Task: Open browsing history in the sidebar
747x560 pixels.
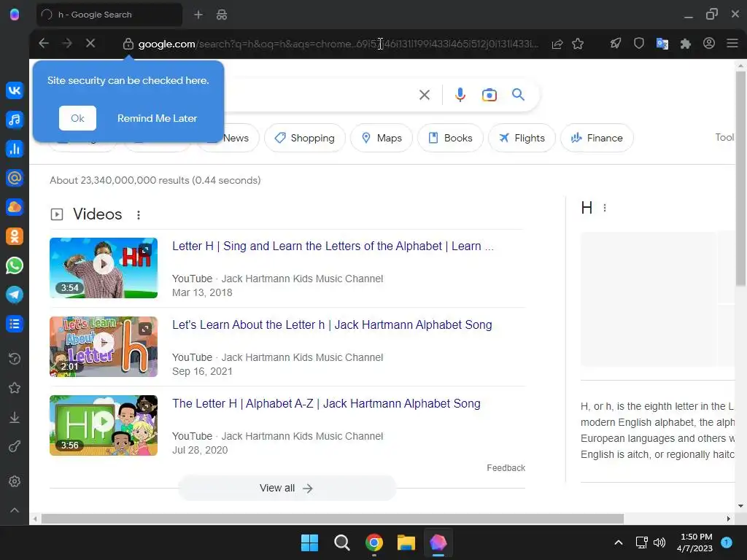Action: coord(15,359)
